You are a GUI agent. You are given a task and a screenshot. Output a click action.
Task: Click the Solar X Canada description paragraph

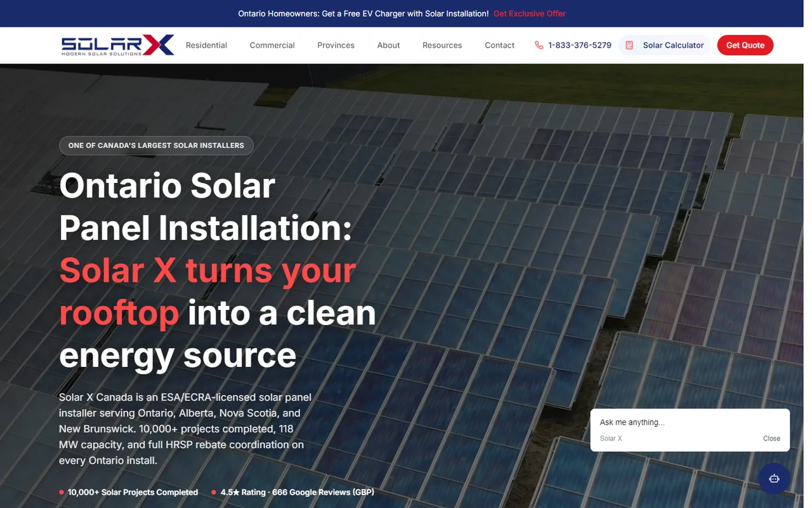185,429
